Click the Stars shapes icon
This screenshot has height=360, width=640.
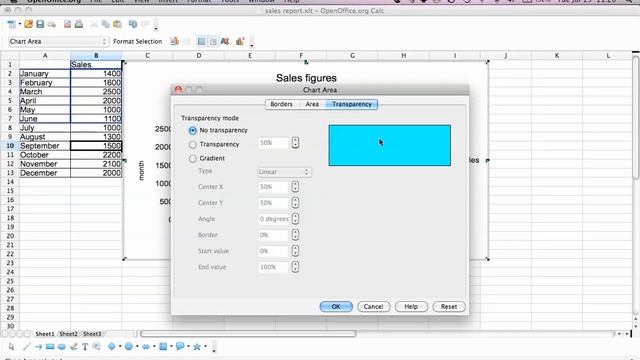[x=197, y=347]
